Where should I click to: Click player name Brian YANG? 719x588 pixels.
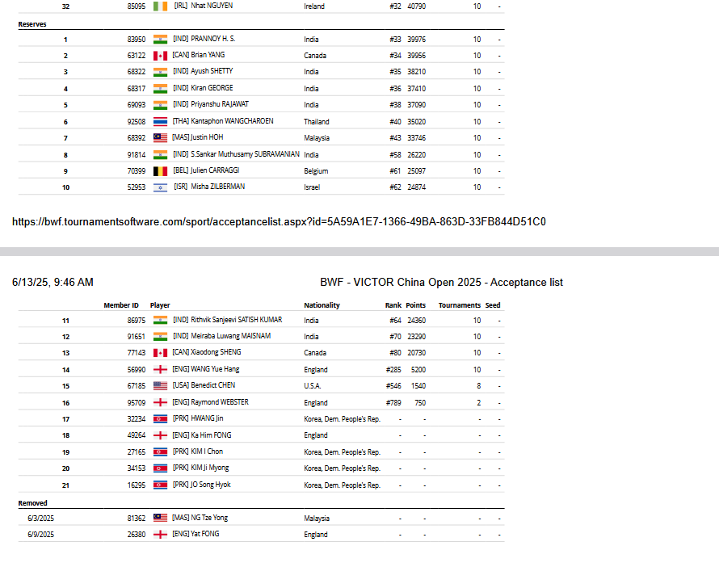tap(208, 55)
